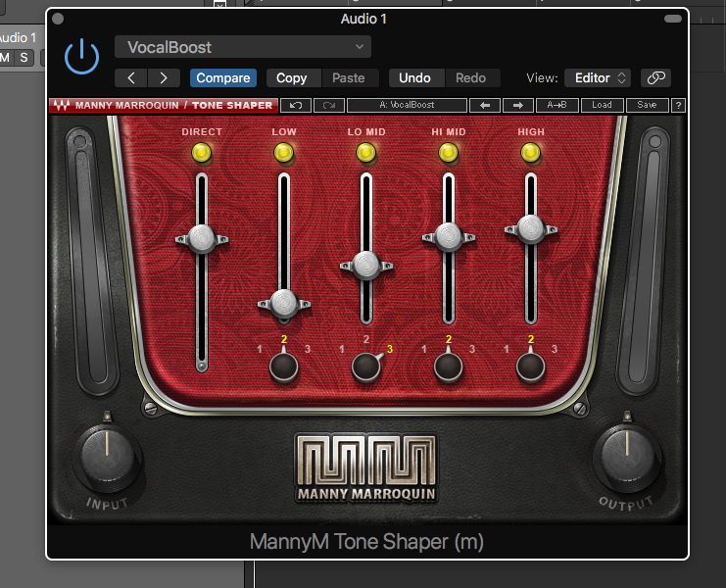
Task: Click the LO MID fader handle
Action: pos(366,266)
